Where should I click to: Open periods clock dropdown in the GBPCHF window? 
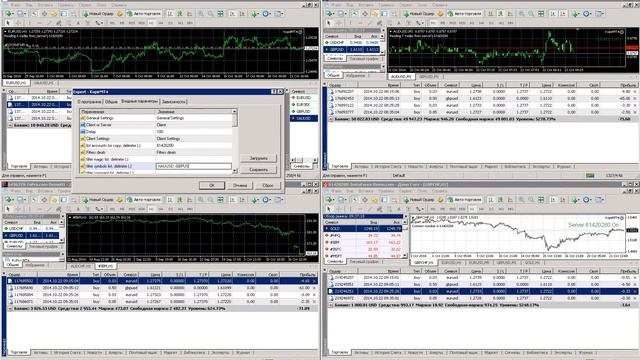tap(587, 200)
